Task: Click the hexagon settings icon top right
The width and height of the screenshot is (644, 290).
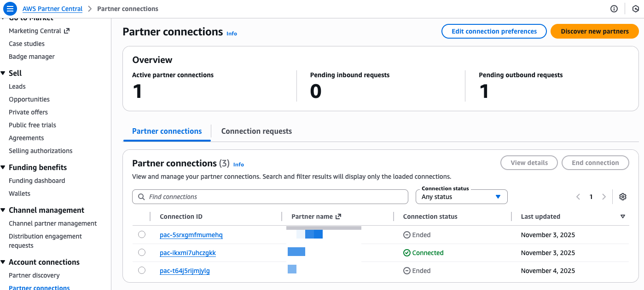Action: [635, 9]
